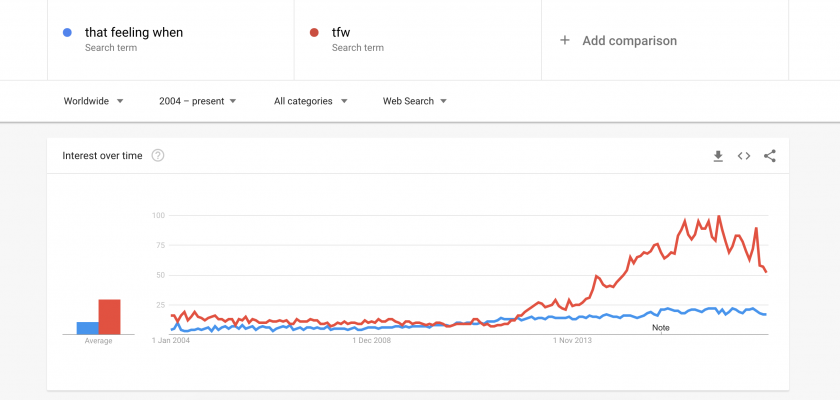Click the red dot beside 'tfw'
This screenshot has height=400, width=840.
(x=313, y=33)
